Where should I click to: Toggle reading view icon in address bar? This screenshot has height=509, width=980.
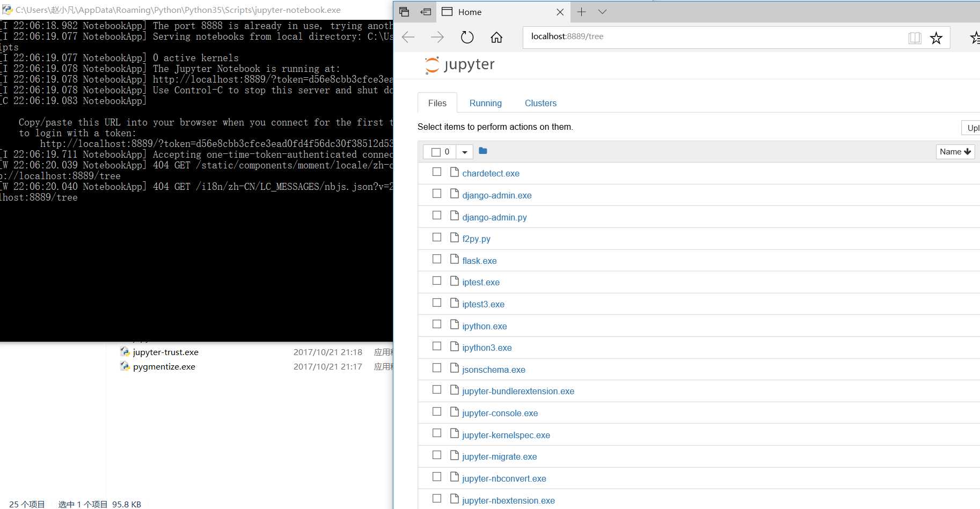915,38
